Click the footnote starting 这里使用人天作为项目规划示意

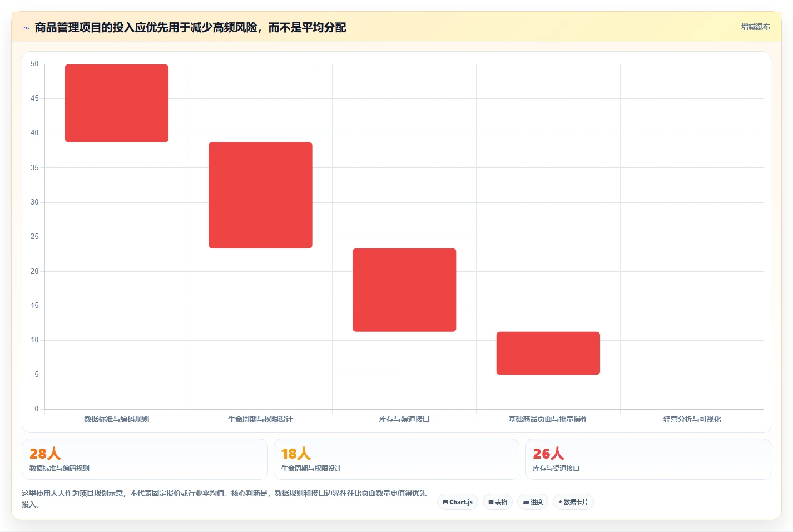[x=224, y=499]
